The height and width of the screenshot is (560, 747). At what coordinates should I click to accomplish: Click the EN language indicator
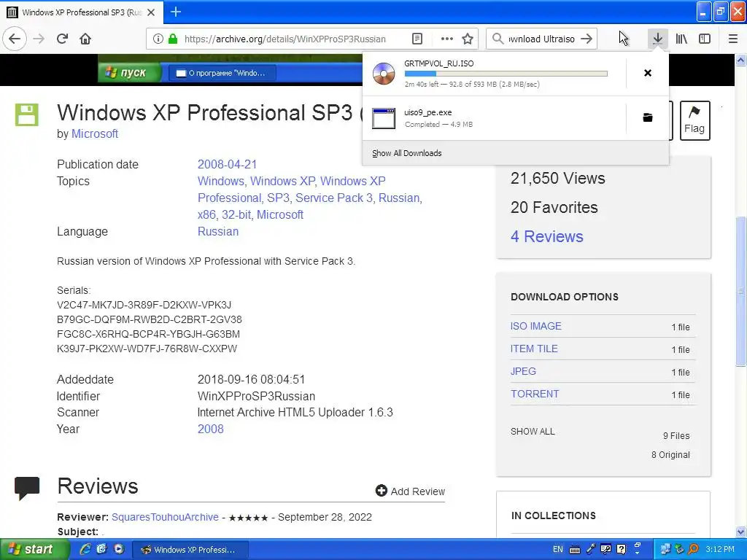[558, 549]
